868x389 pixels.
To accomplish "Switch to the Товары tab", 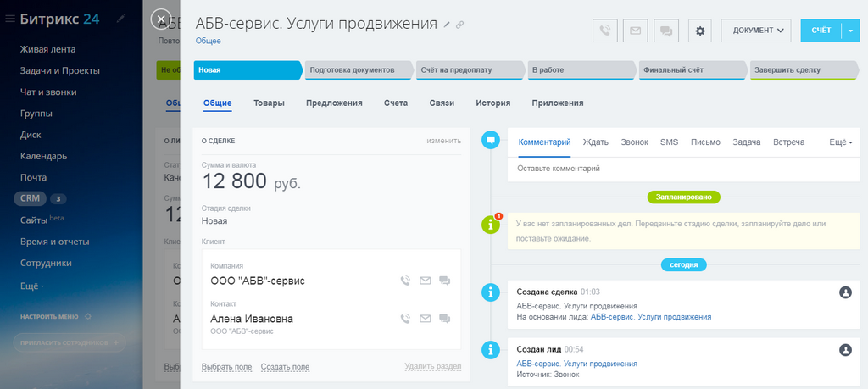I will coord(269,103).
